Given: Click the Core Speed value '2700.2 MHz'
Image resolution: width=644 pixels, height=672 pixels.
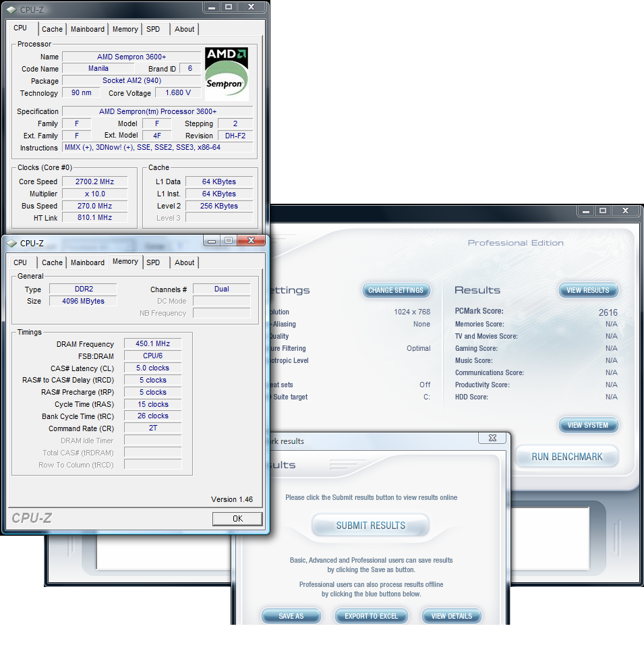Looking at the screenshot, I should coord(94,181).
